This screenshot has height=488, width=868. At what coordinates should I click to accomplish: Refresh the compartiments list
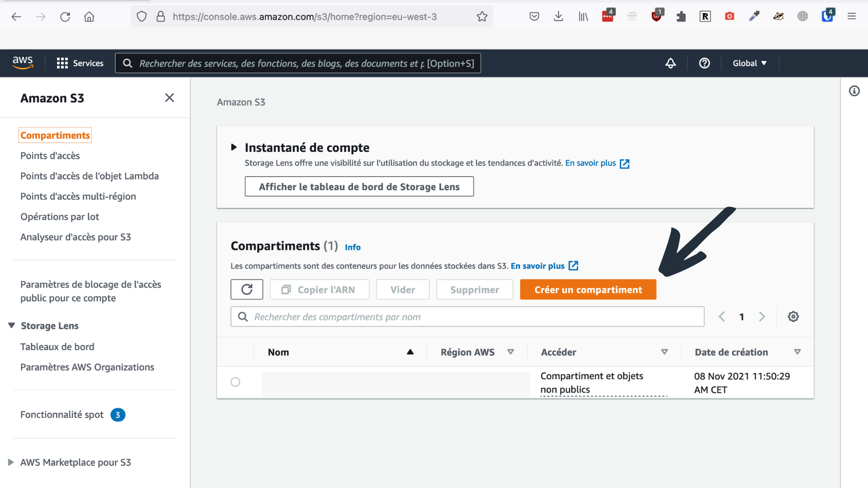pos(247,289)
